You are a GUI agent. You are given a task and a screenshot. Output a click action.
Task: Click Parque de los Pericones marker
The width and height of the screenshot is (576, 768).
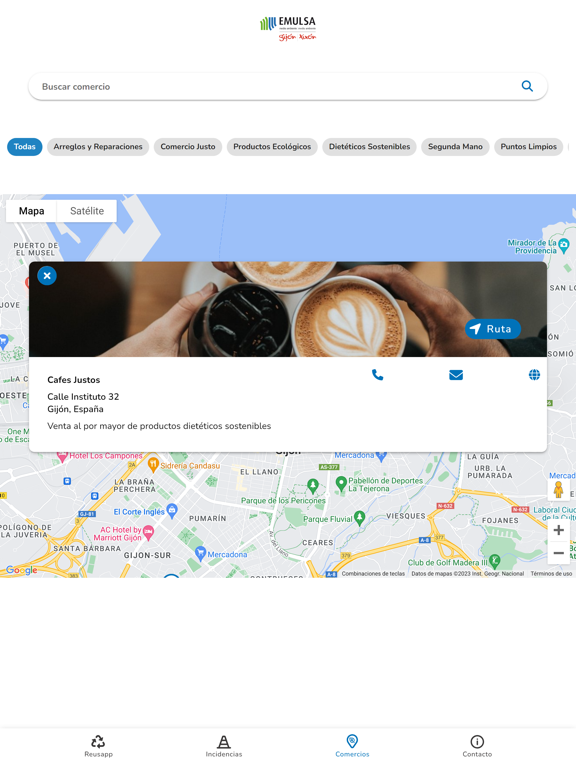[x=313, y=486]
